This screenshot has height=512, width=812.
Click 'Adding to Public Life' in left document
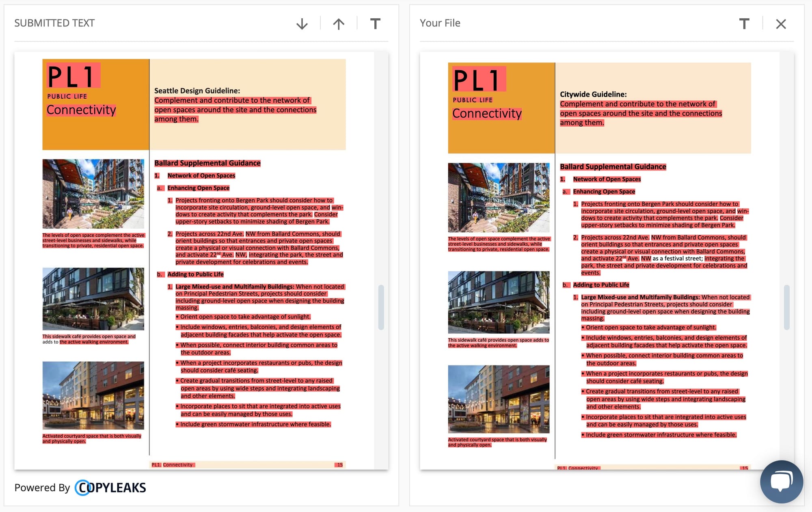point(195,274)
